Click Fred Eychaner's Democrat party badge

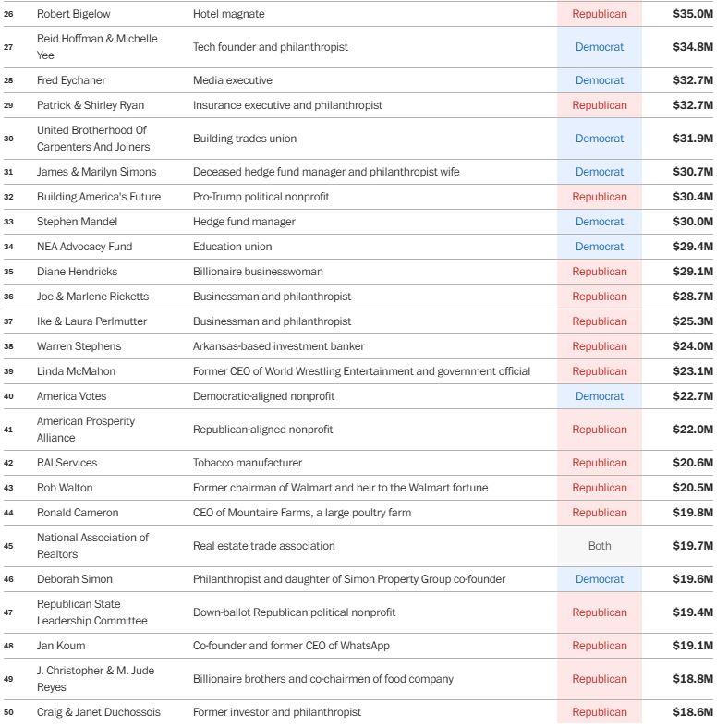[x=599, y=80]
